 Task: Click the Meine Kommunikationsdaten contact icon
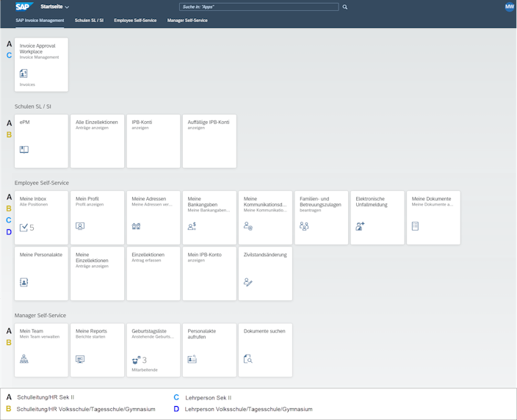point(248,226)
